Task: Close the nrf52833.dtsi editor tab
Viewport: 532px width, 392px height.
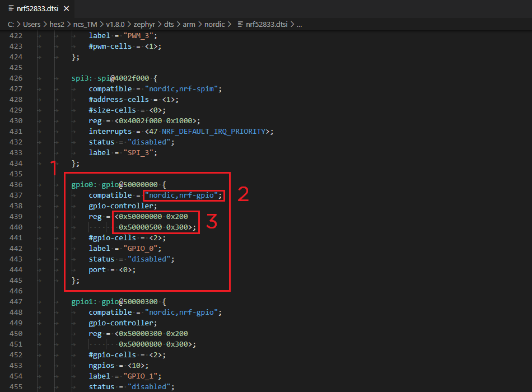Action: coord(67,8)
